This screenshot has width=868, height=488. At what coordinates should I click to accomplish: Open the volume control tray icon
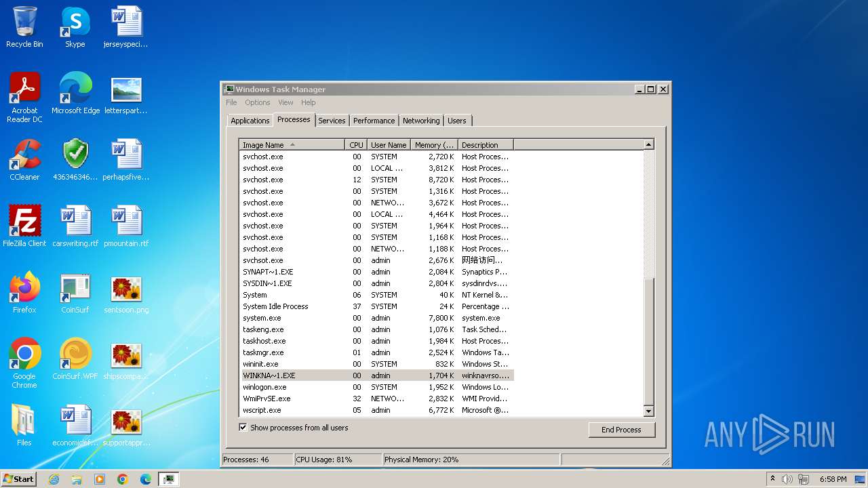[787, 479]
